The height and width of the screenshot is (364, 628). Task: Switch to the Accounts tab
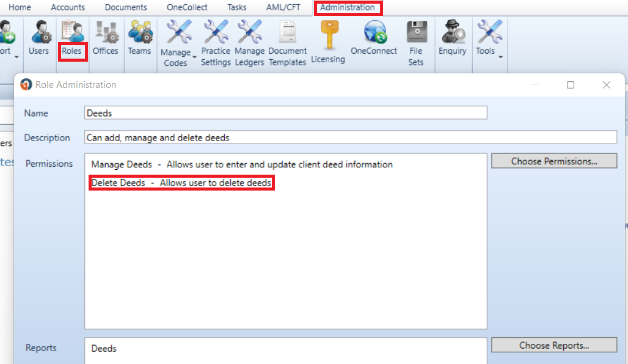[x=68, y=7]
